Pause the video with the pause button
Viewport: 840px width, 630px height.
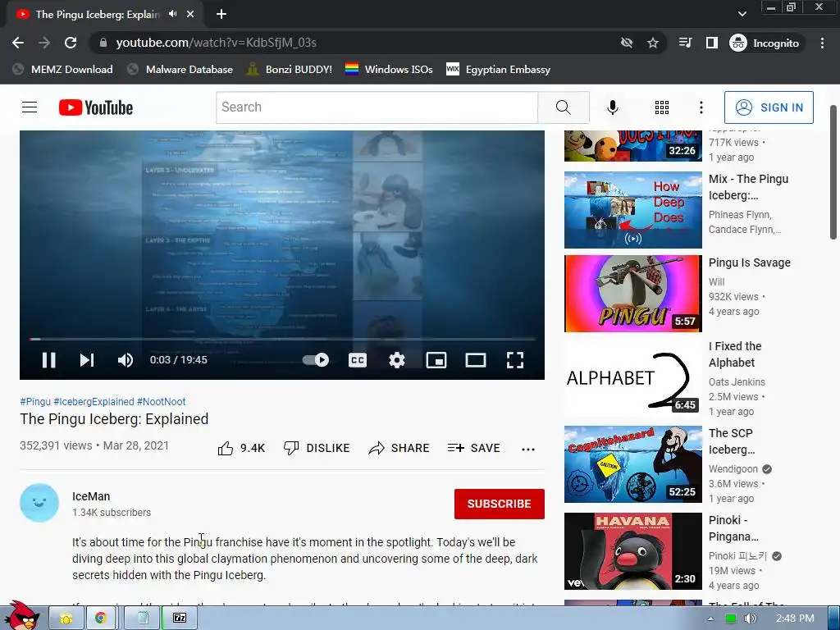pos(48,360)
